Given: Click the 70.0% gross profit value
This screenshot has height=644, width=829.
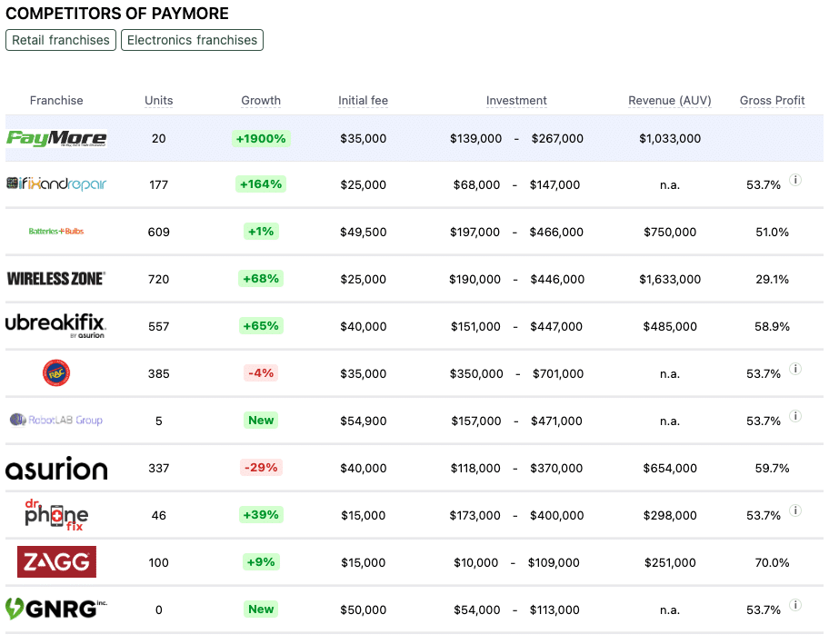Looking at the screenshot, I should [x=772, y=562].
